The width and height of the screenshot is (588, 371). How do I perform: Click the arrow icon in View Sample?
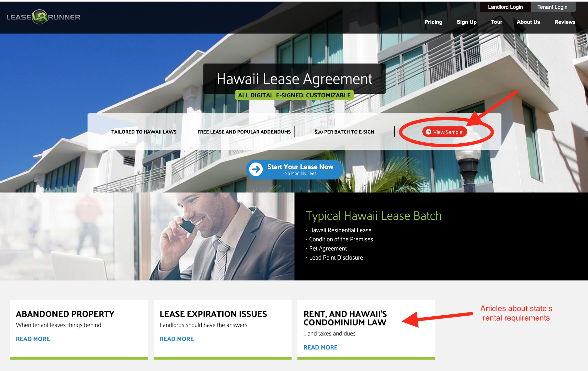pyautogui.click(x=429, y=132)
